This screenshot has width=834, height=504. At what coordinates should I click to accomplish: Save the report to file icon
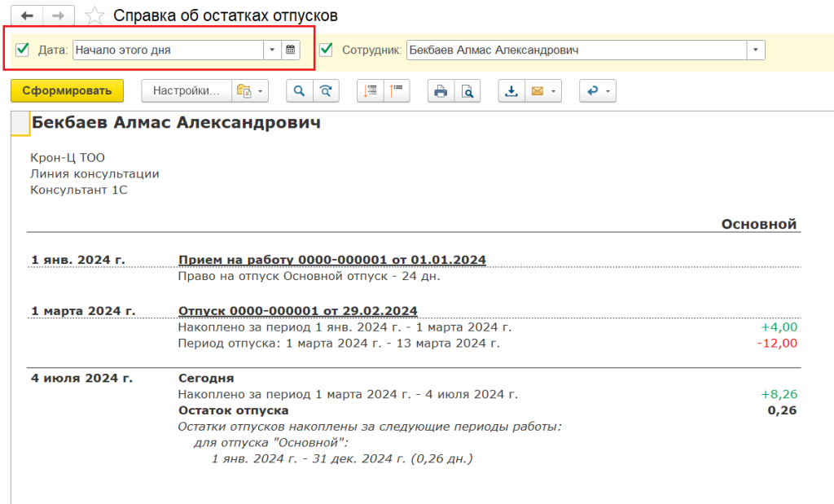(x=511, y=91)
